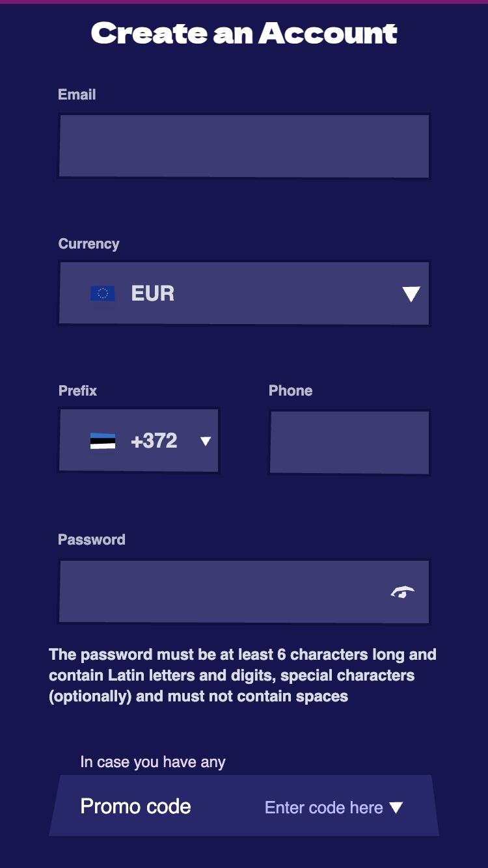Click into the Email input field
Viewport: 488px width, 868px height.
pyautogui.click(x=244, y=146)
